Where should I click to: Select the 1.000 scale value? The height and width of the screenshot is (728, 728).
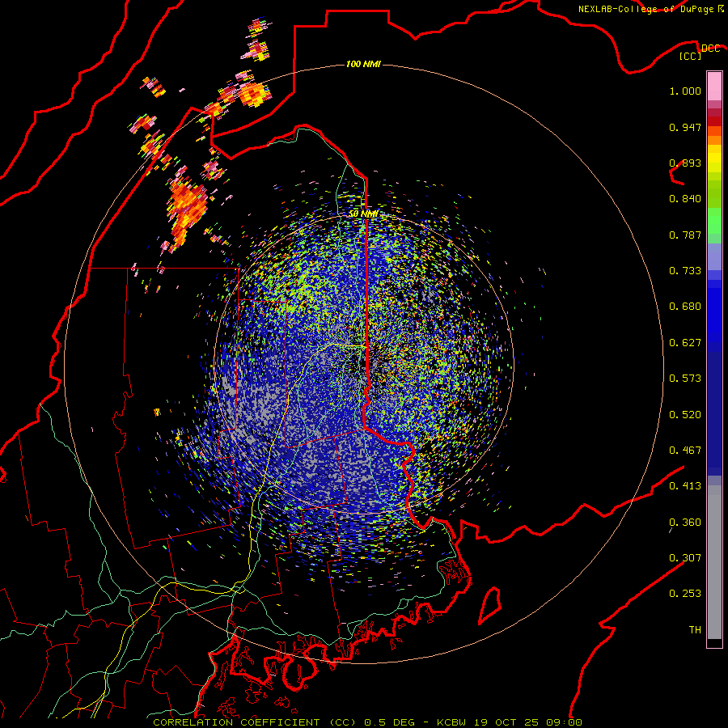tap(685, 91)
